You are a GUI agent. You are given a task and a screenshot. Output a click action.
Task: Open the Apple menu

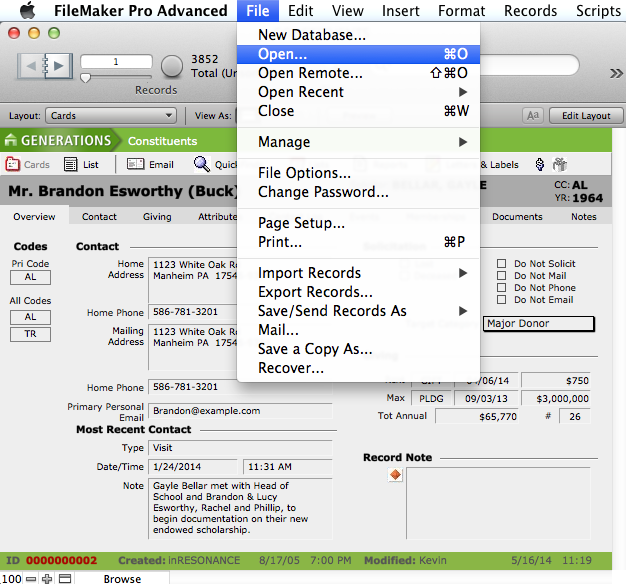[27, 10]
